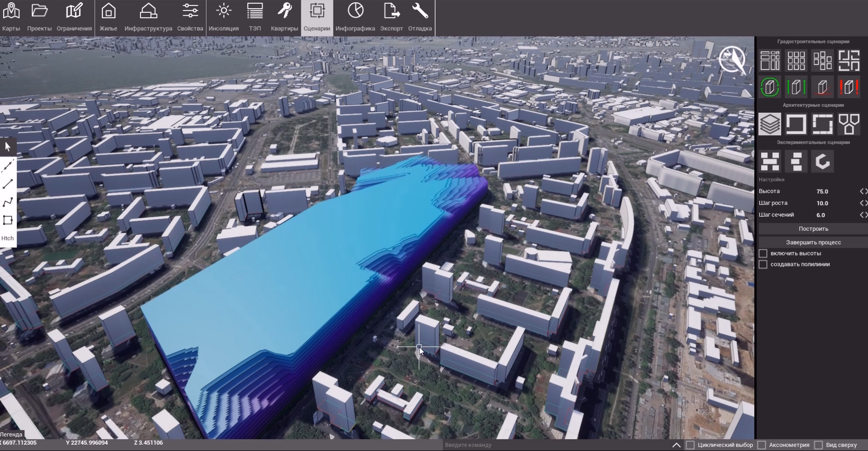Image resolution: width=868 pixels, height=451 pixels.
Task: Click the green arrows building height scenario icon
Action: (796, 87)
